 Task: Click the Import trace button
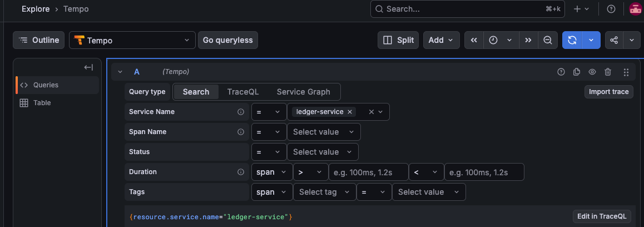click(608, 92)
